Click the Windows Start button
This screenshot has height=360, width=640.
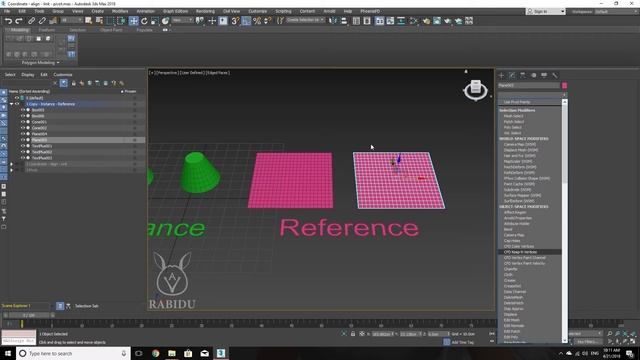click(x=8, y=353)
